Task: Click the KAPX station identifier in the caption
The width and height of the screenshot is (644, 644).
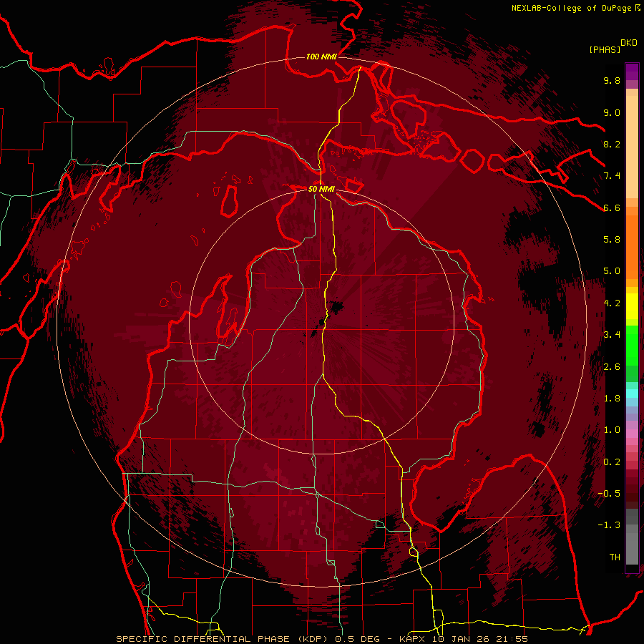Action: pyautogui.click(x=413, y=639)
